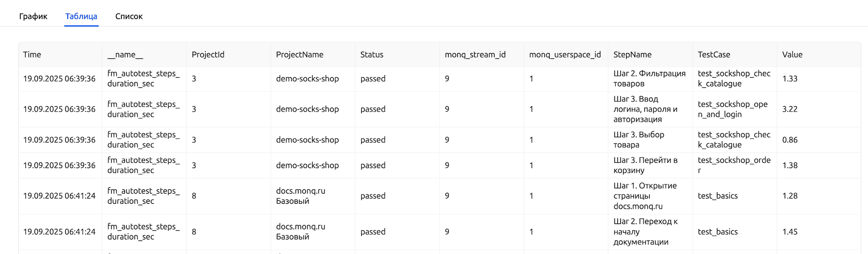This screenshot has width=868, height=254.
Task: Click the Шаг 2. Фильтрация товаров cell
Action: 649,79
